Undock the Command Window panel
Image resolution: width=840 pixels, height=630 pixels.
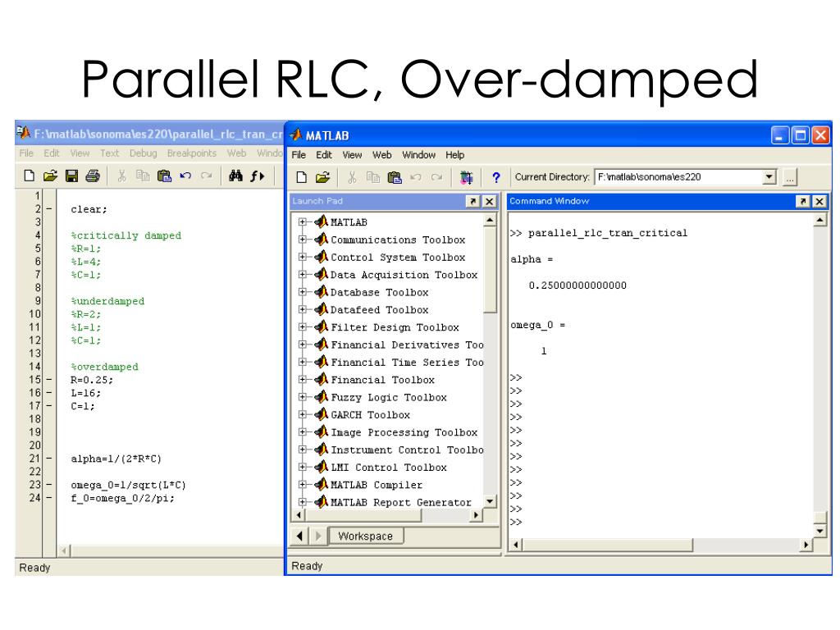coord(802,202)
